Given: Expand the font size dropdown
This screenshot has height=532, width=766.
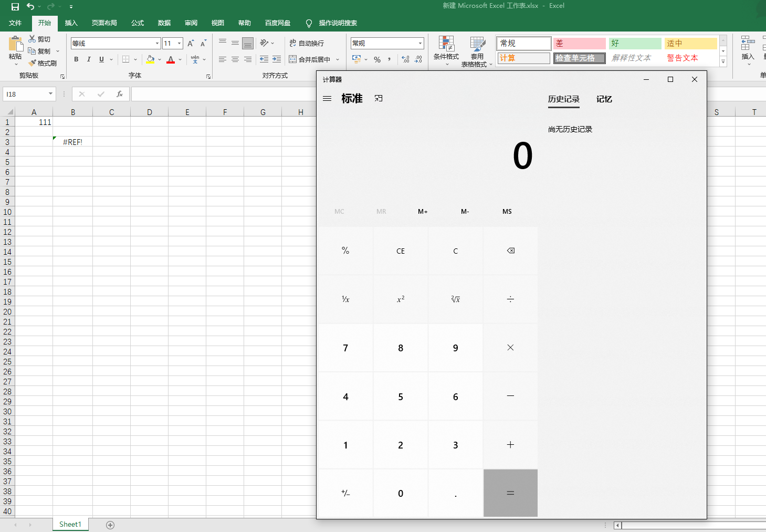Looking at the screenshot, I should point(180,43).
